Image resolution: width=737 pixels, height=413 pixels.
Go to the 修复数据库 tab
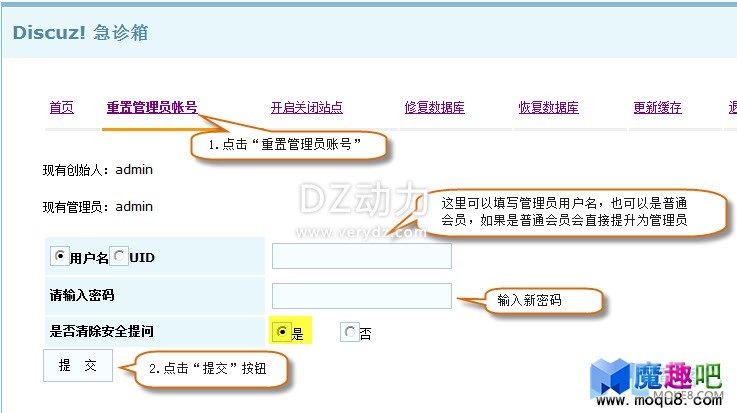pyautogui.click(x=434, y=108)
